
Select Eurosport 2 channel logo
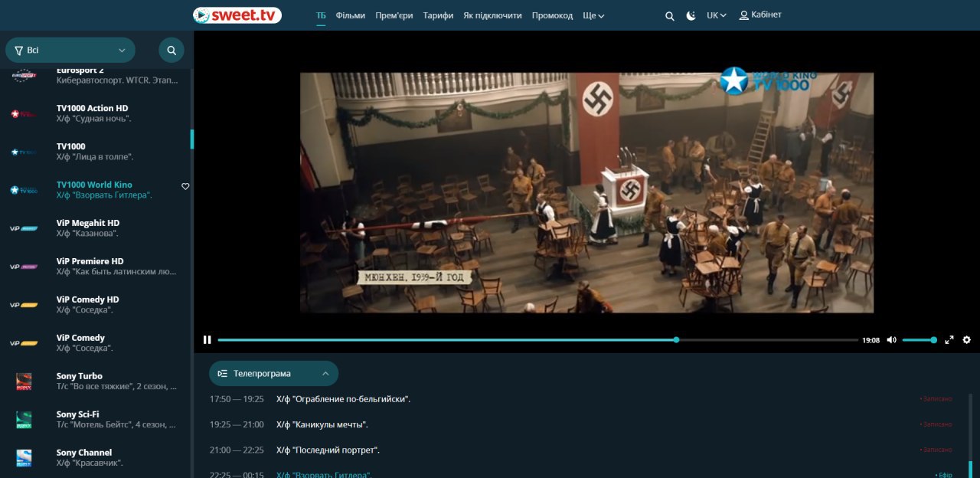[24, 75]
